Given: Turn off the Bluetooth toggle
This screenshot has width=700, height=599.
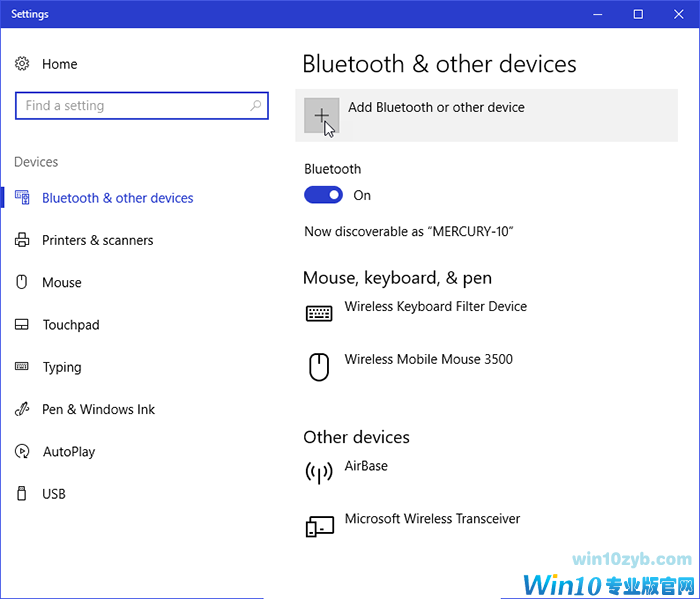Looking at the screenshot, I should pyautogui.click(x=323, y=195).
